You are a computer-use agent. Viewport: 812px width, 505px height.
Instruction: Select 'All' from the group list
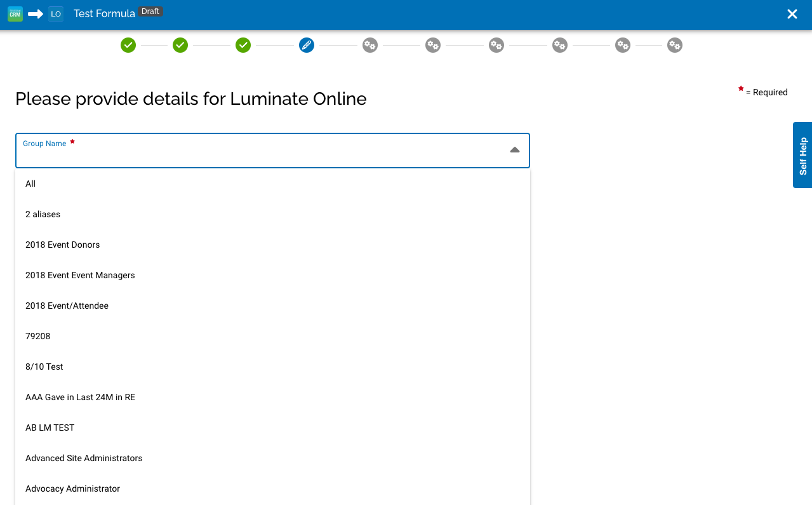coord(30,184)
